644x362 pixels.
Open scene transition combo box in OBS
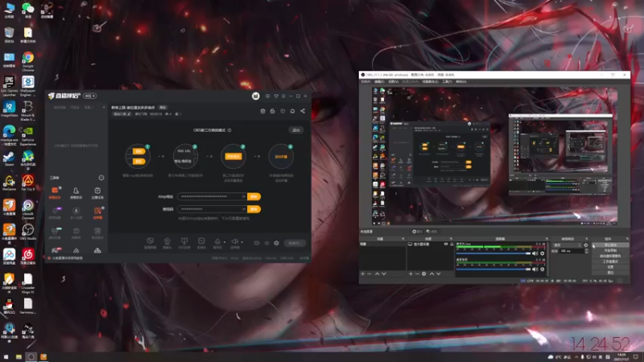[x=568, y=245]
